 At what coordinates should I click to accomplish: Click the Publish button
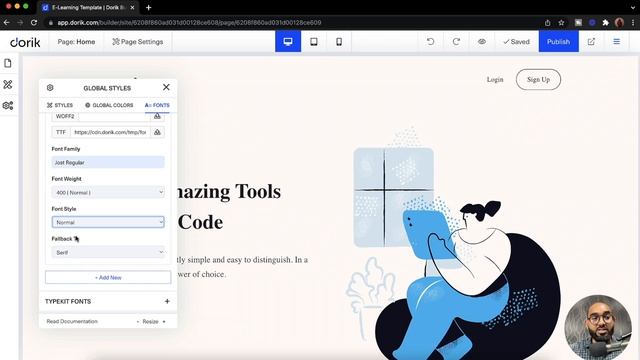(x=558, y=42)
